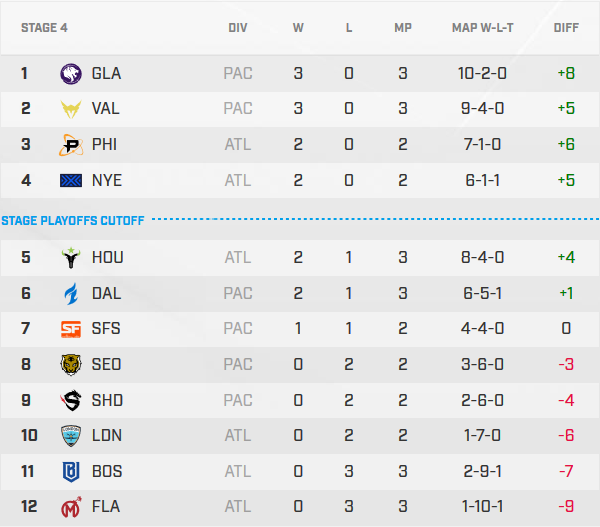The height and width of the screenshot is (527, 600).
Task: Select the Florida Mayhem logo icon
Action: tap(72, 507)
